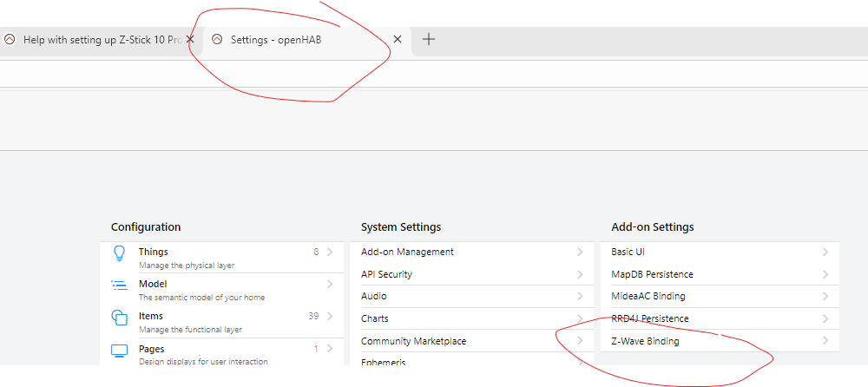Click the Things lightbulb icon
The width and height of the screenshot is (868, 387).
coord(120,253)
